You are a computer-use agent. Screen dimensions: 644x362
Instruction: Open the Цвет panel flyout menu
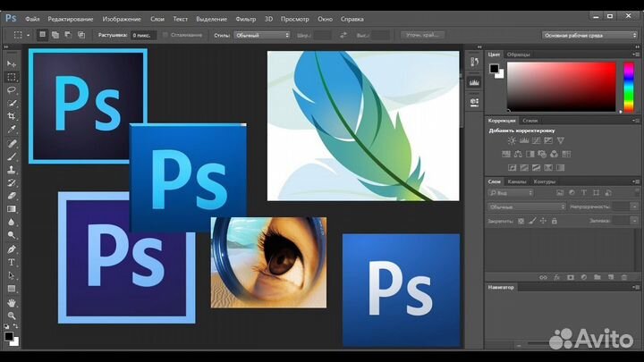point(636,55)
